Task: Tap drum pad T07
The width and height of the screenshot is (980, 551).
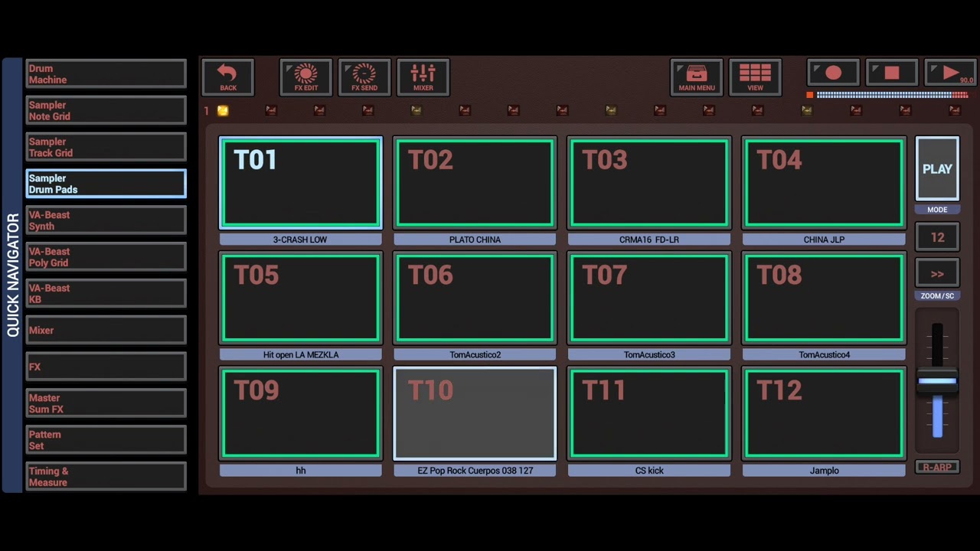Action: [x=649, y=298]
